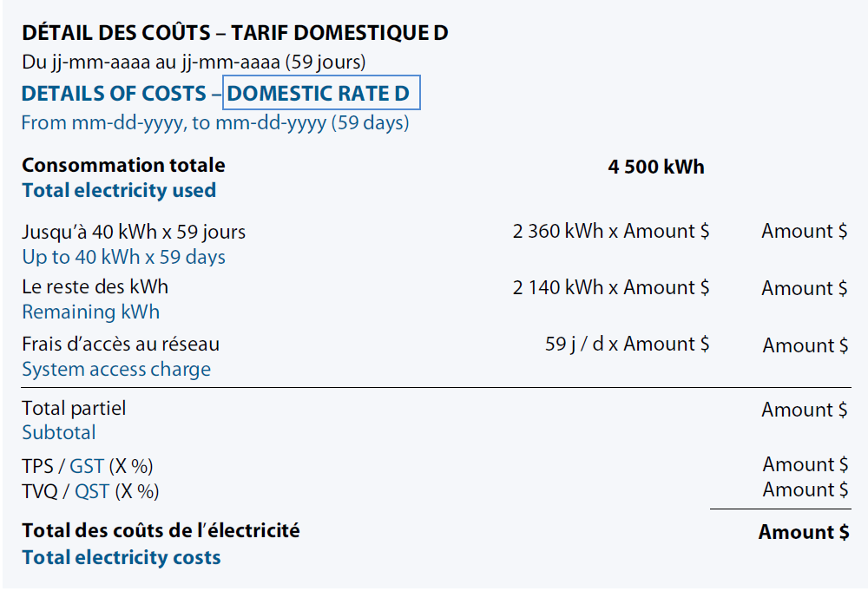Click the Total electricity used label
Screen dimensions: 868x591
click(x=119, y=190)
